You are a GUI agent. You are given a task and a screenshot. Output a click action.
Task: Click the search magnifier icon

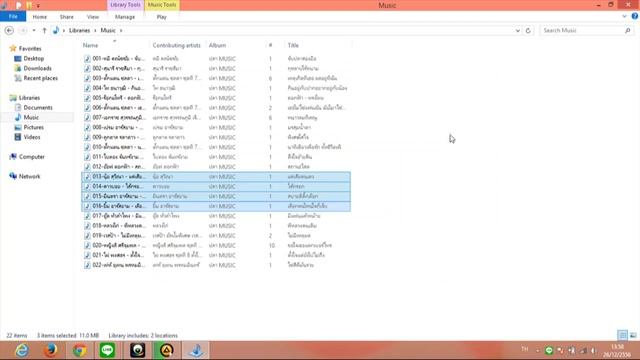point(628,30)
